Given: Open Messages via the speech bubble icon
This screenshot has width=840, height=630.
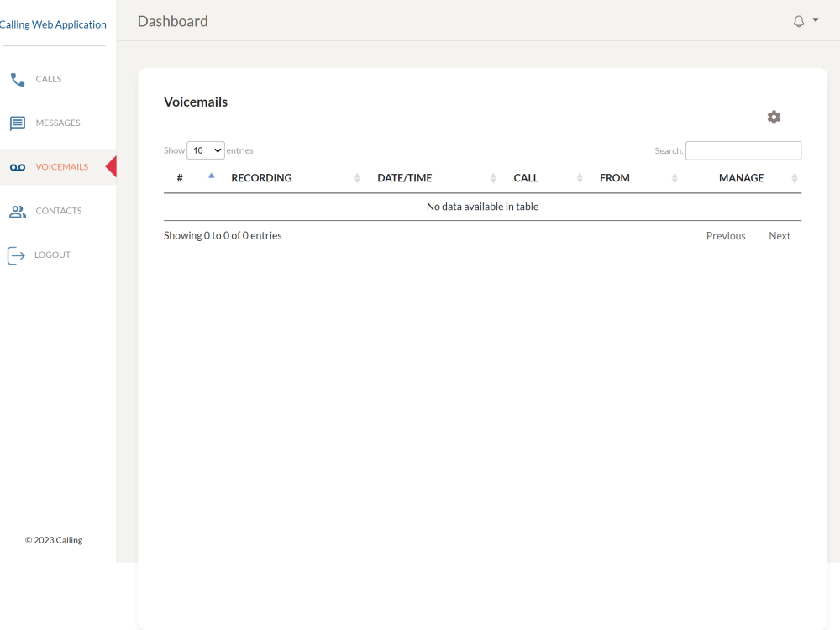Looking at the screenshot, I should point(17,123).
